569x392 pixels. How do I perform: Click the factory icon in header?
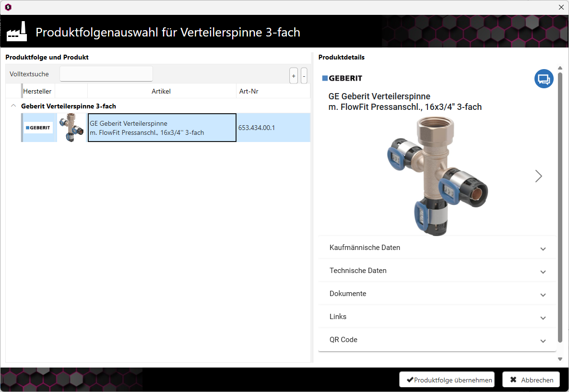pos(17,31)
